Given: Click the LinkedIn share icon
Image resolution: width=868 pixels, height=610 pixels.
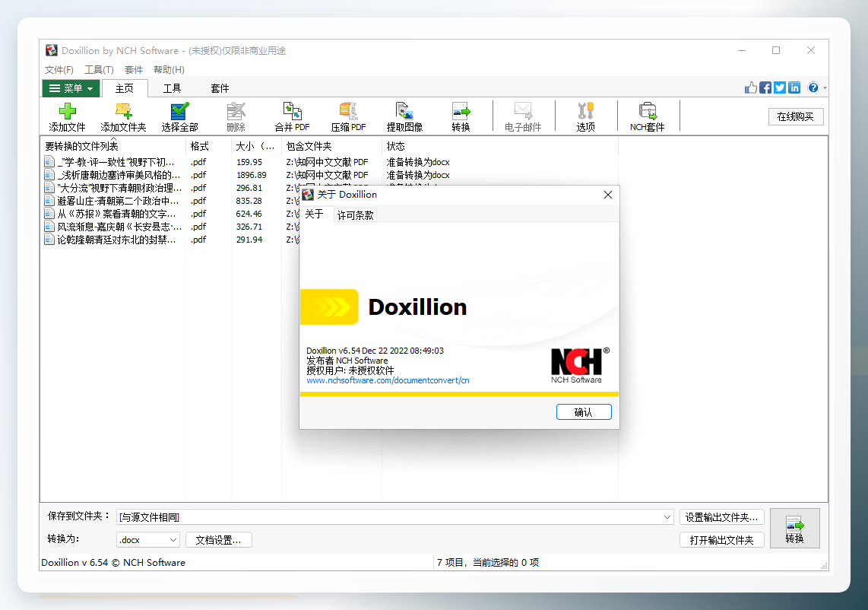Looking at the screenshot, I should (794, 87).
